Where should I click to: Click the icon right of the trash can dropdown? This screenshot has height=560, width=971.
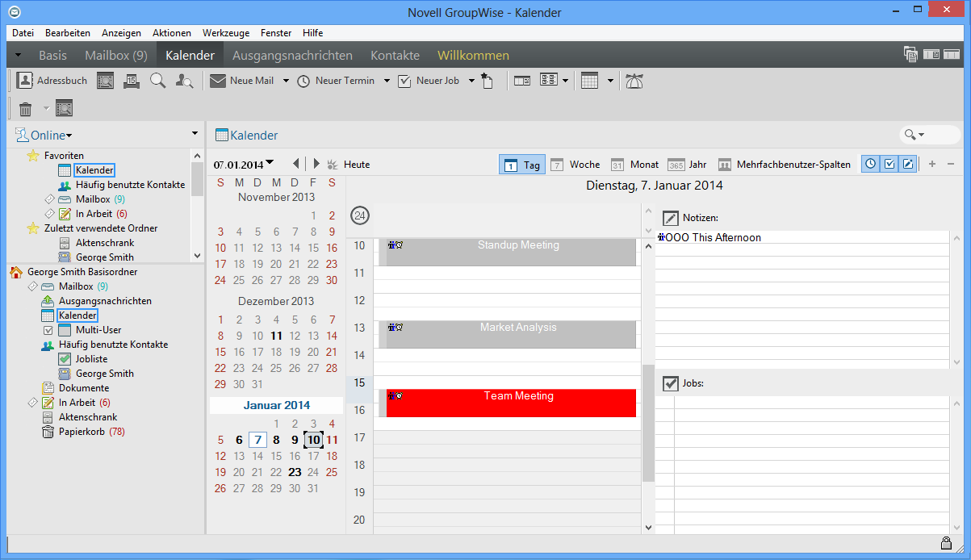click(65, 108)
